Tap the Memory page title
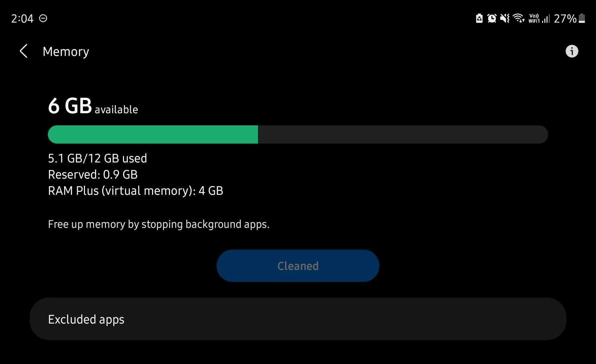 tap(66, 52)
